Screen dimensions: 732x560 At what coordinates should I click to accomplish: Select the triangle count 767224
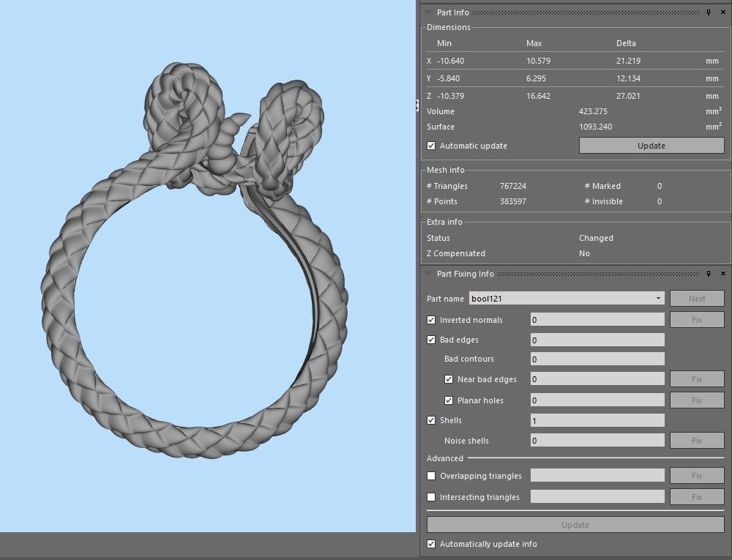[513, 186]
